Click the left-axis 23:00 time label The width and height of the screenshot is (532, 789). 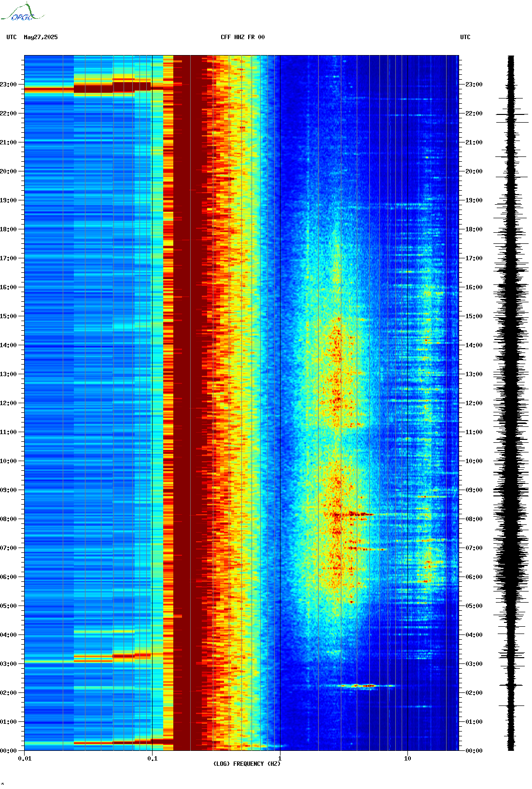pos(8,85)
